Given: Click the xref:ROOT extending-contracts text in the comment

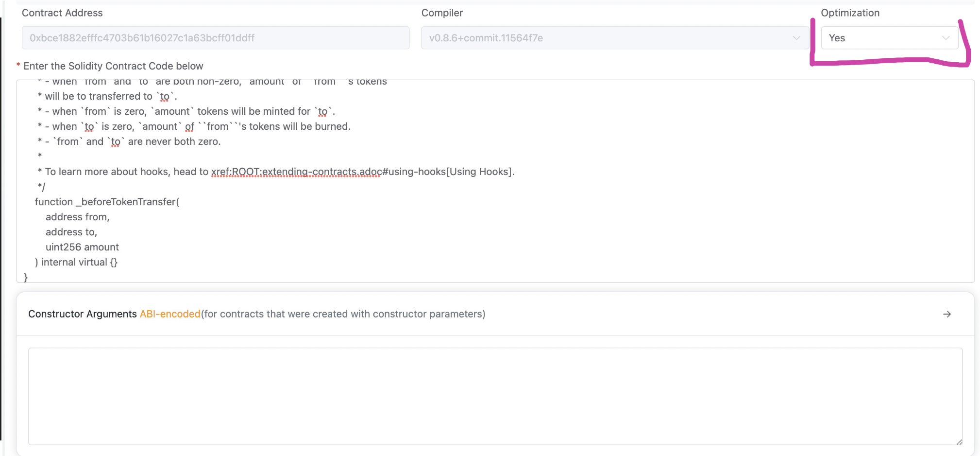Looking at the screenshot, I should (296, 172).
